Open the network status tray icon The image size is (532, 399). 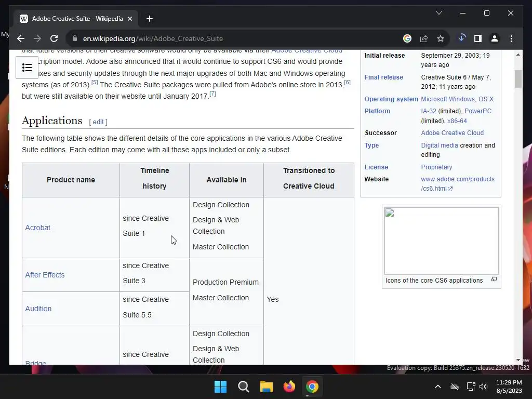point(471,387)
